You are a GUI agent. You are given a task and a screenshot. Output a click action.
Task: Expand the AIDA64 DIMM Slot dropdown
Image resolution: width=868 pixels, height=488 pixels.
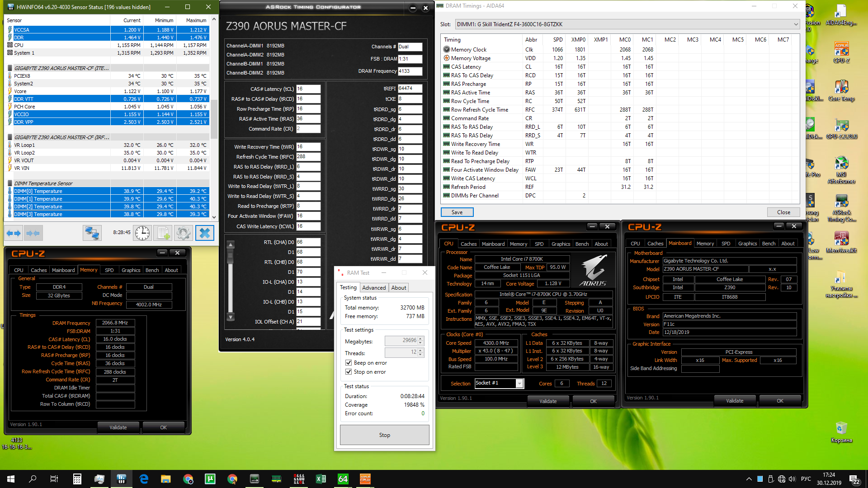(795, 24)
